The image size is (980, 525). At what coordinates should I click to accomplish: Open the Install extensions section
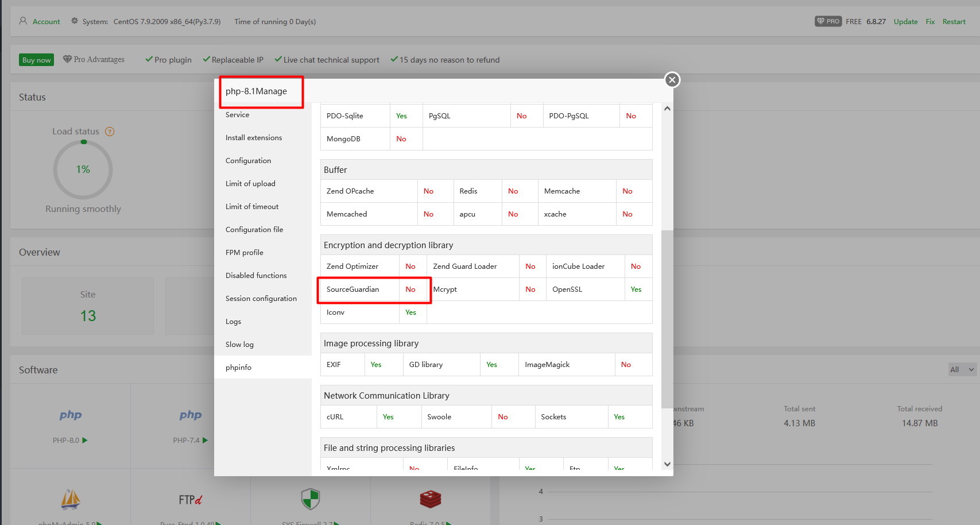(253, 137)
